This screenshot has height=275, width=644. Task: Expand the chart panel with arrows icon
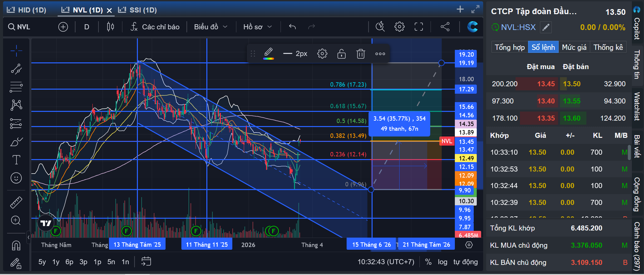tap(475, 9)
